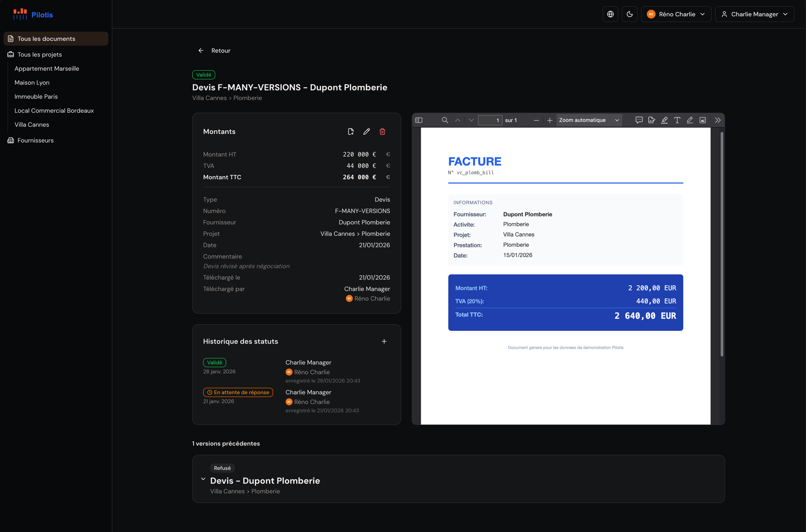Delete the document with the trash icon

click(382, 131)
